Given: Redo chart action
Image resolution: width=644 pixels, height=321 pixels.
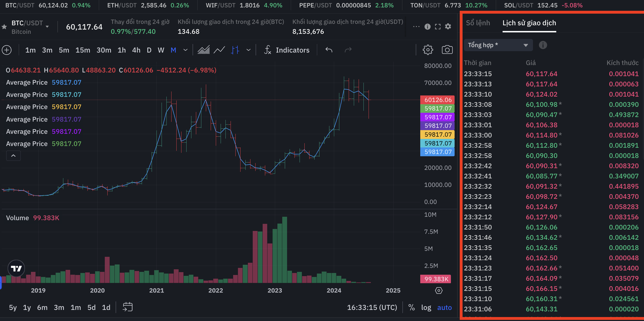Looking at the screenshot, I should tap(348, 50).
